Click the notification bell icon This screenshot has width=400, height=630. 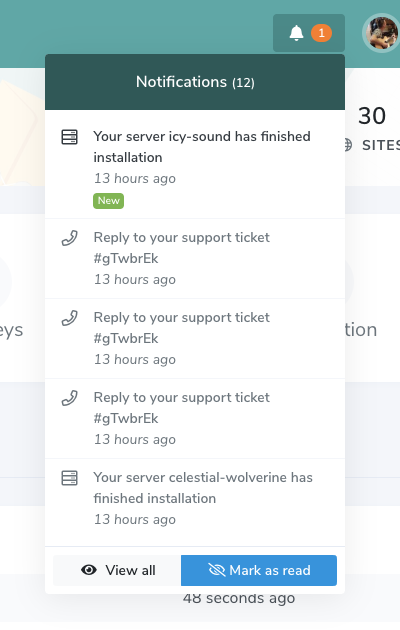(x=296, y=33)
